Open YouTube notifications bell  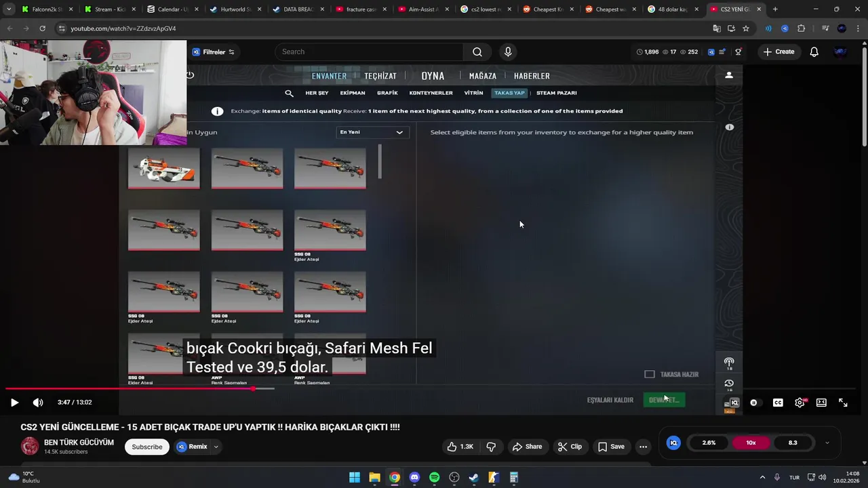click(814, 52)
